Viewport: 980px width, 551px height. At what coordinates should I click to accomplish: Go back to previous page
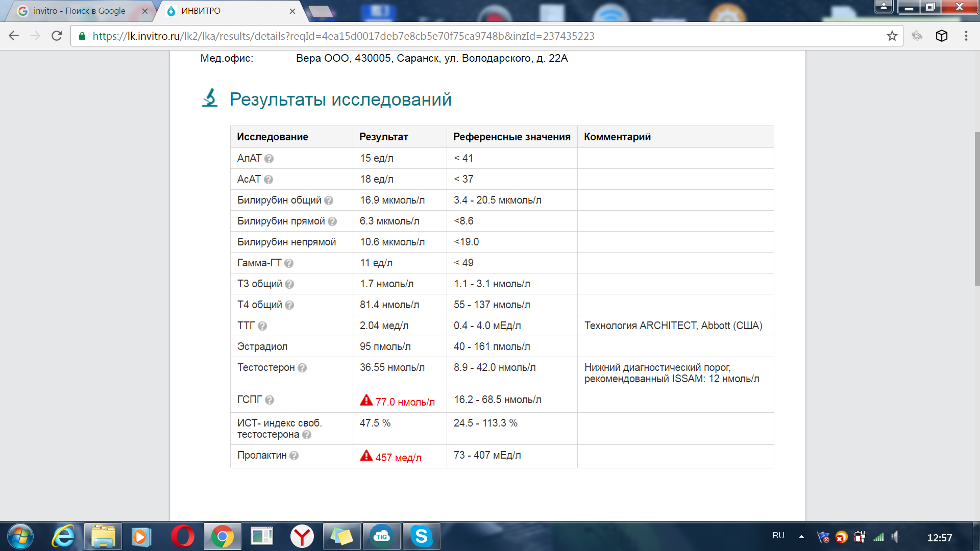click(14, 36)
